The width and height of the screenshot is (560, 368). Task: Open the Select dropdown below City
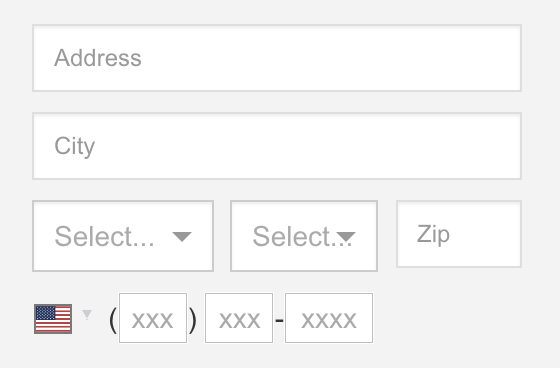pyautogui.click(x=123, y=236)
